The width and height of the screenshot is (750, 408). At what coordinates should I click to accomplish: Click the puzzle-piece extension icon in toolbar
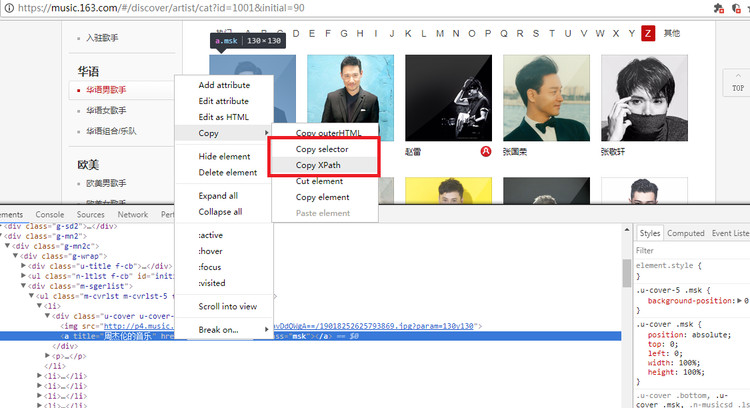coord(718,8)
